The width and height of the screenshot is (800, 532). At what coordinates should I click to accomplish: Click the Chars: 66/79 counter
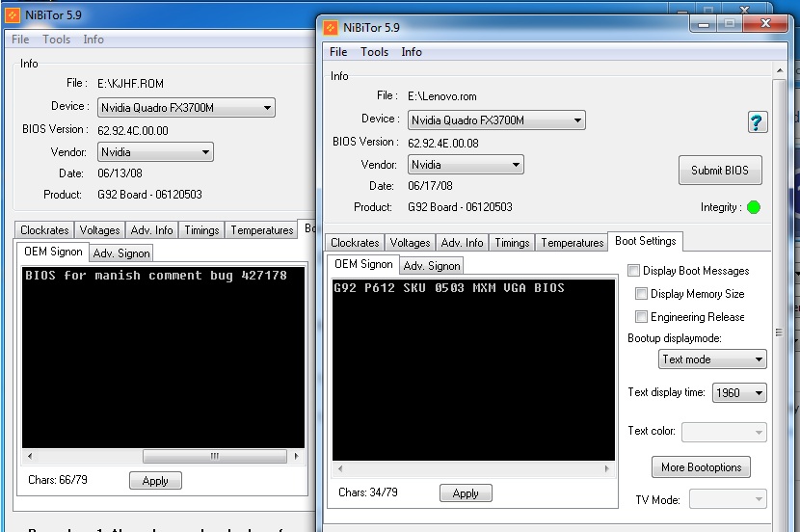coord(58,480)
